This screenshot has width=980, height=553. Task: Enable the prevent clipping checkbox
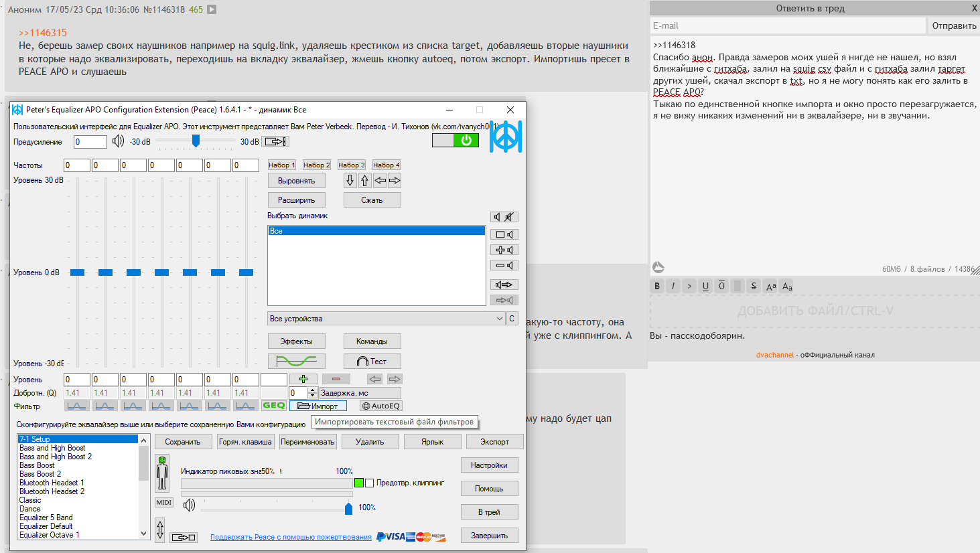click(x=369, y=483)
